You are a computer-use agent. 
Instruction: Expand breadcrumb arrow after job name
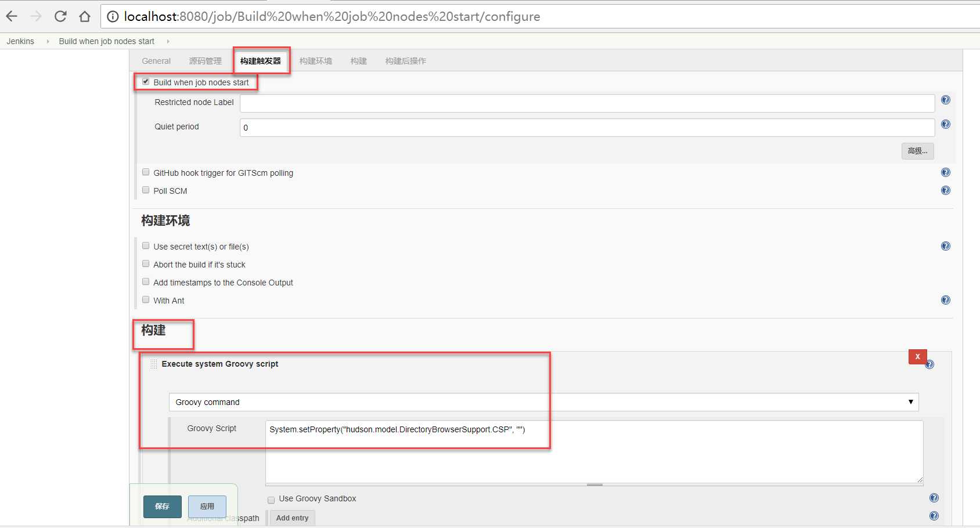pos(168,41)
